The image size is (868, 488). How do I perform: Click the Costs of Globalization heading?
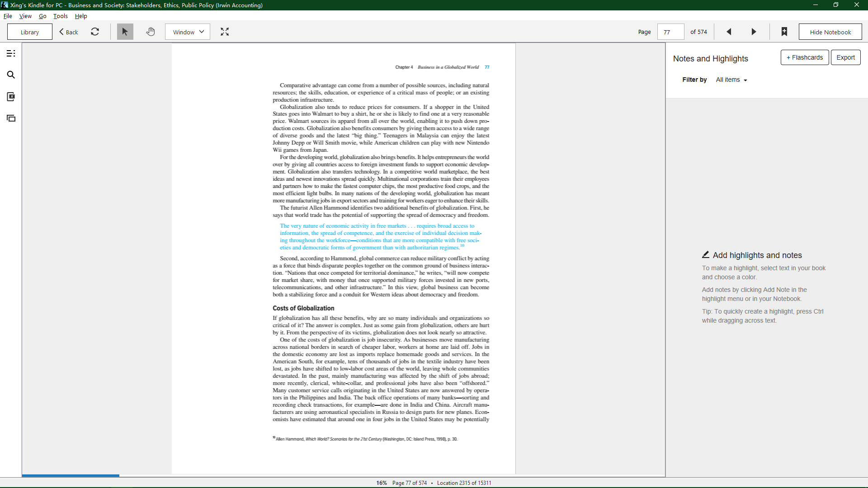pos(303,308)
